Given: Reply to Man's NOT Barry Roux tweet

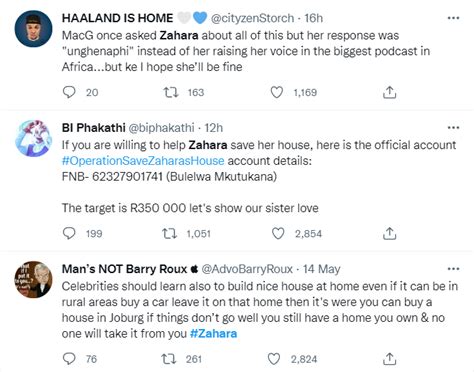Looking at the screenshot, I should pyautogui.click(x=69, y=359).
